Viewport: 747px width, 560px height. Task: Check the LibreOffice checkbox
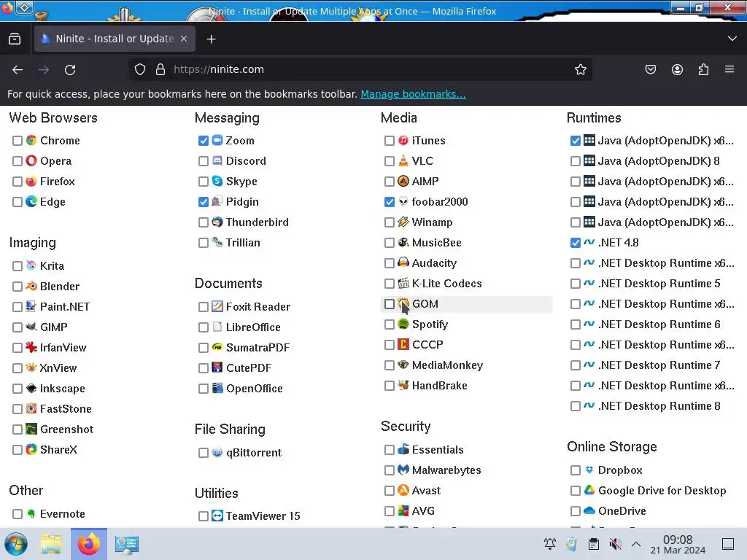coord(204,327)
